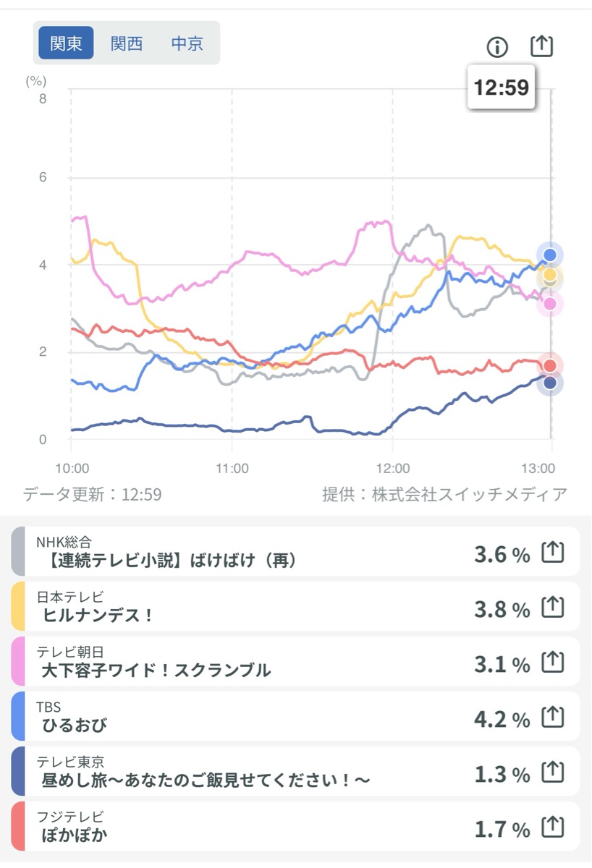Click the blue TBS data point
The width and height of the screenshot is (592, 868).
coord(550,255)
